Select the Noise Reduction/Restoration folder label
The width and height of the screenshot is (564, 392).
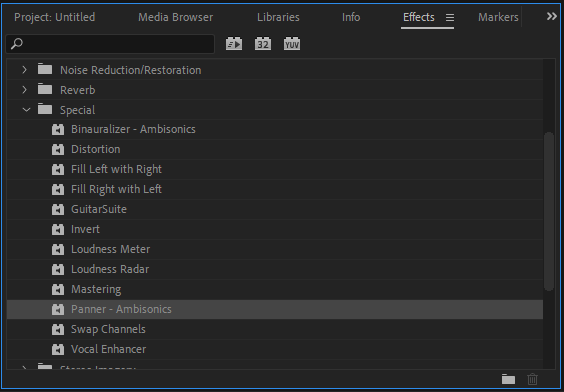click(x=131, y=70)
